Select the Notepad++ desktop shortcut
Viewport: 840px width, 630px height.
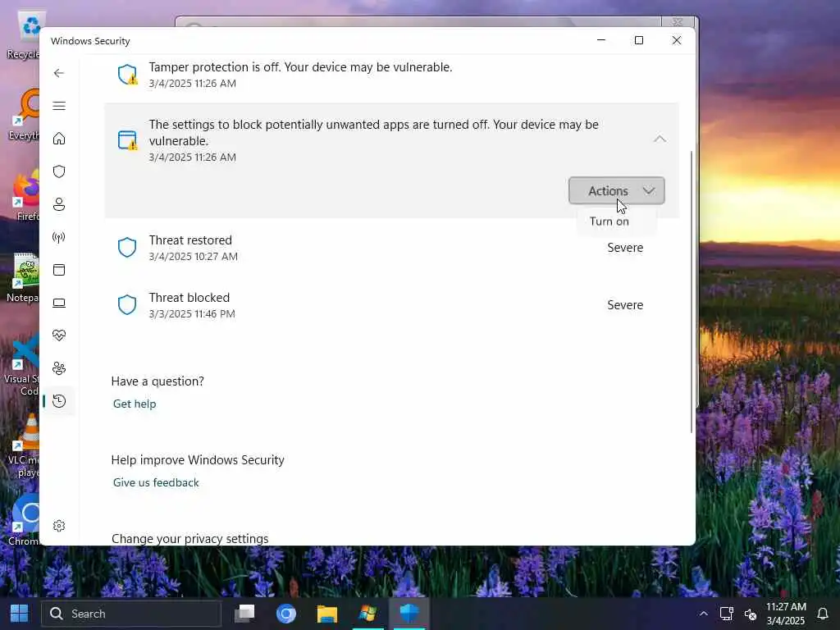coord(22,277)
